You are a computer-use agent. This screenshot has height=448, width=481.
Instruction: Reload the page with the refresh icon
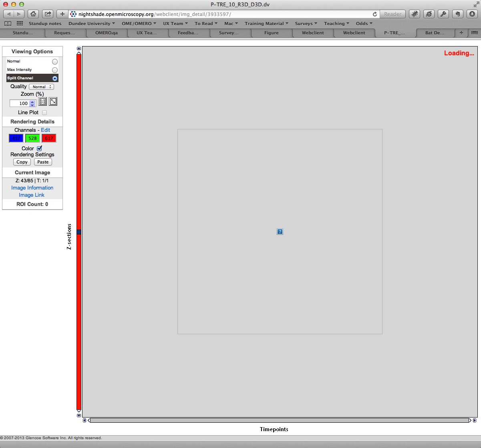pyautogui.click(x=374, y=14)
